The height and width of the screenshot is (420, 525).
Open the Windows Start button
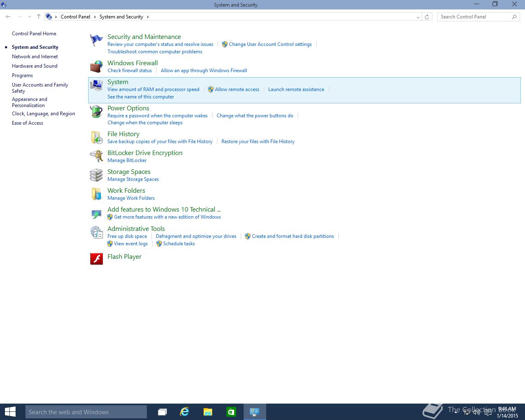10,412
